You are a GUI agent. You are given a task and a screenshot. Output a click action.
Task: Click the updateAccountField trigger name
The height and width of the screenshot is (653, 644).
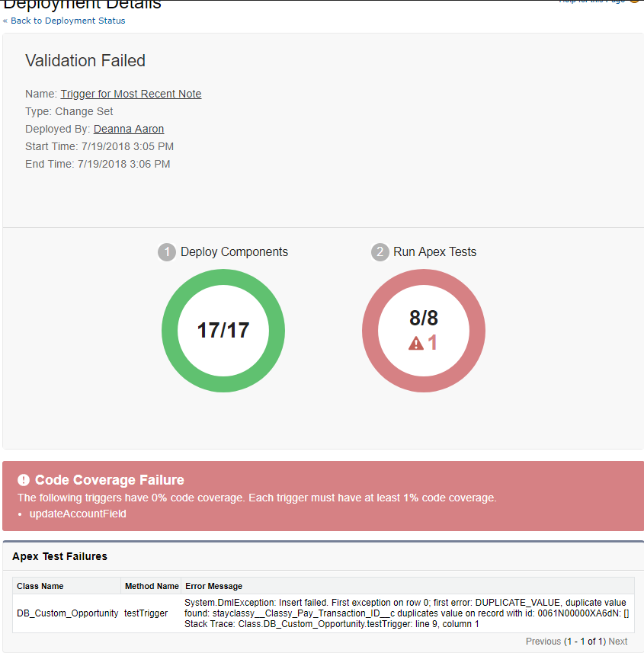78,514
